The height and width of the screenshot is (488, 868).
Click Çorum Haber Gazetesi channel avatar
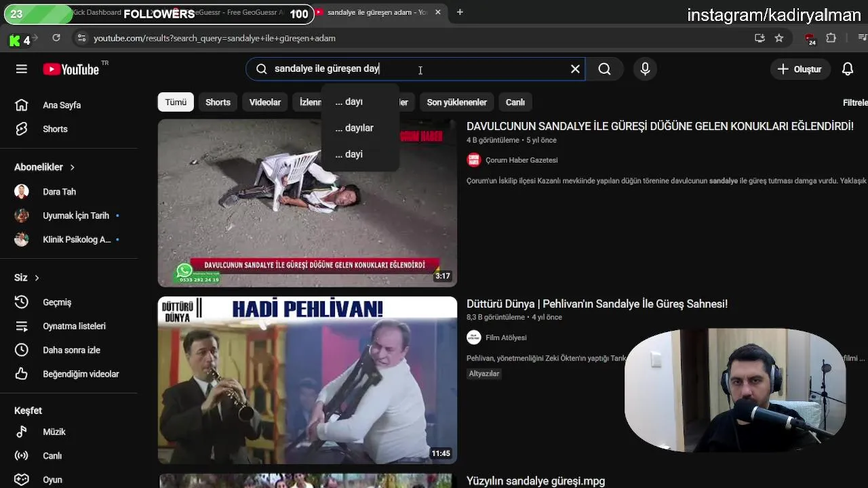click(473, 160)
